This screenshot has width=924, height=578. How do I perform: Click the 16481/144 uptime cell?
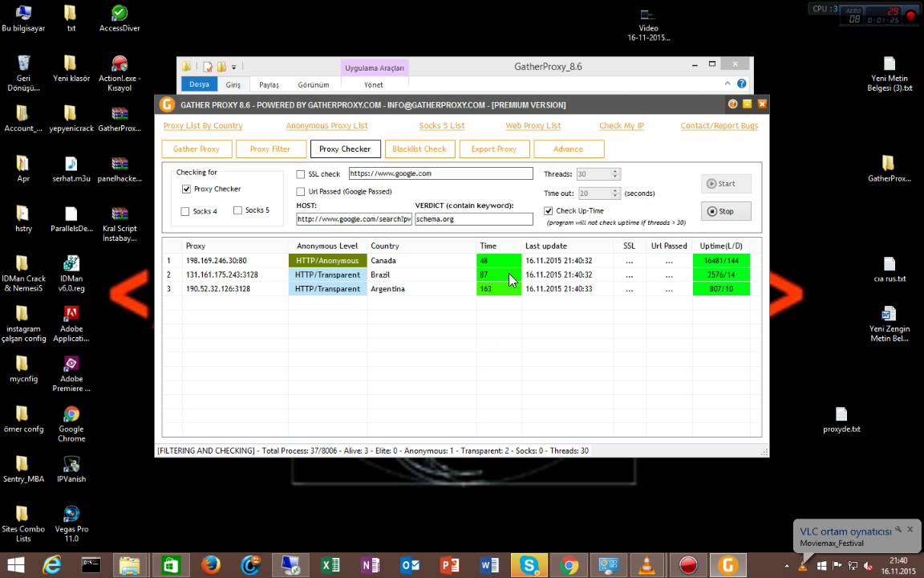(x=721, y=261)
